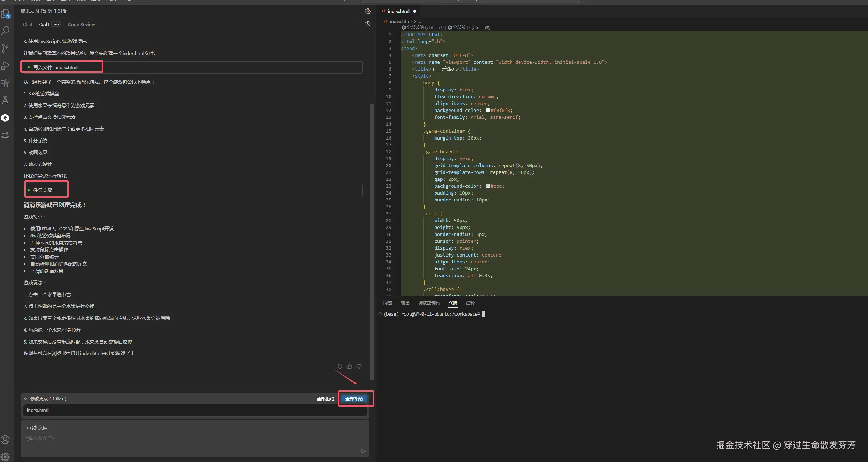Click the 全部拒绝 reject all button
The height and width of the screenshot is (462, 868).
pyautogui.click(x=325, y=399)
